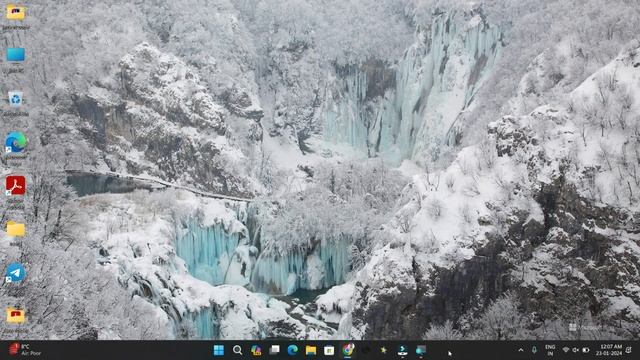The width and height of the screenshot is (640, 360).
Task: Click the microphone tray icon
Action: pyautogui.click(x=534, y=350)
